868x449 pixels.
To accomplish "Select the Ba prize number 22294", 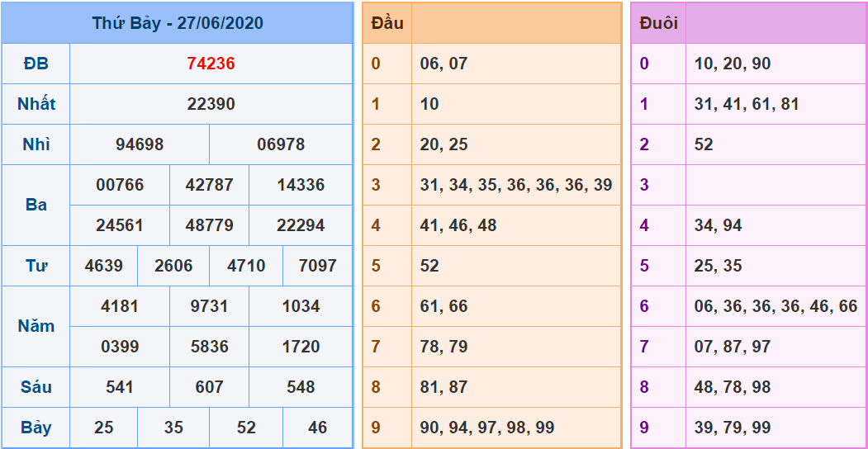I will 301,225.
